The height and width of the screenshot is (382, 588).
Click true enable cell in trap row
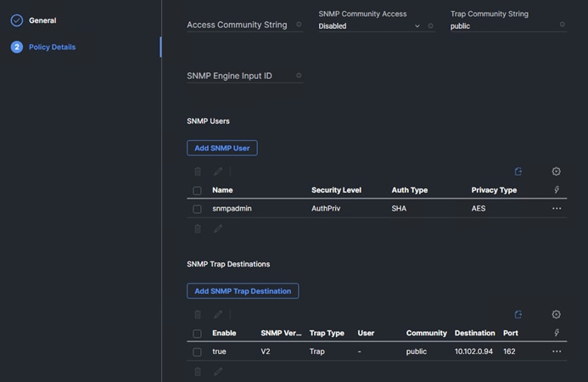219,351
